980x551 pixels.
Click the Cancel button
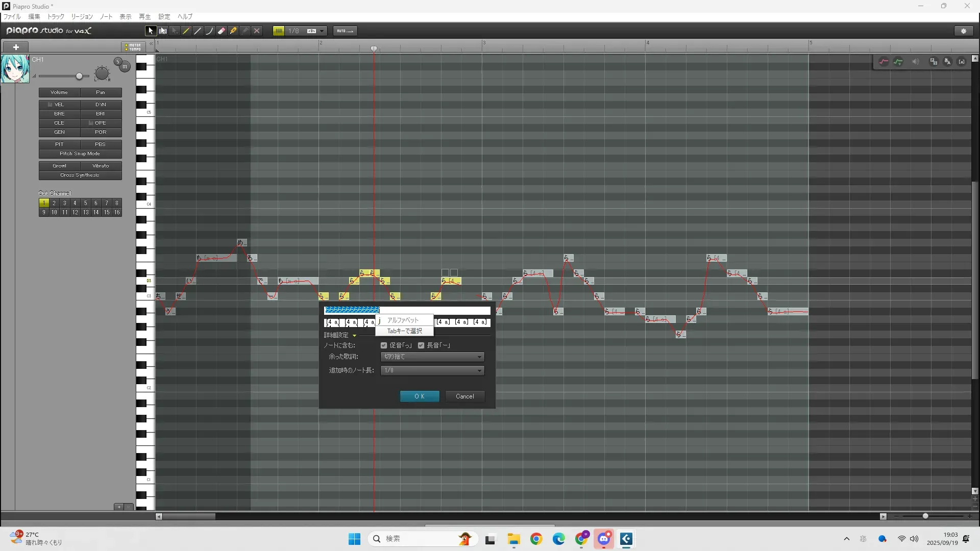464,396
